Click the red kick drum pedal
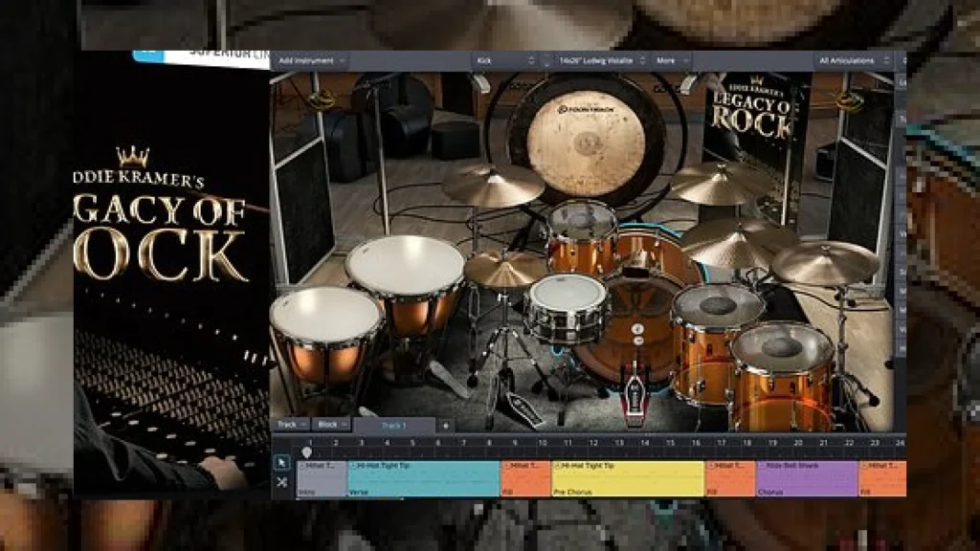 pos(635,395)
